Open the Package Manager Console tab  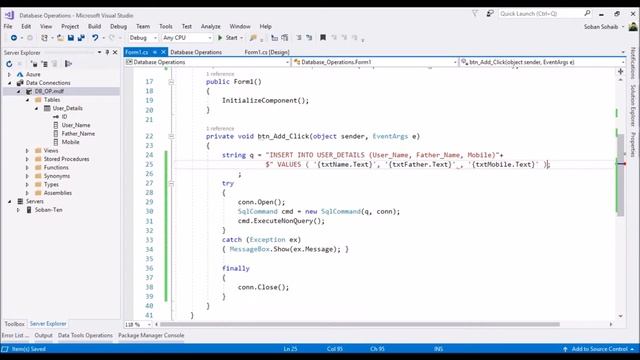pos(151,335)
